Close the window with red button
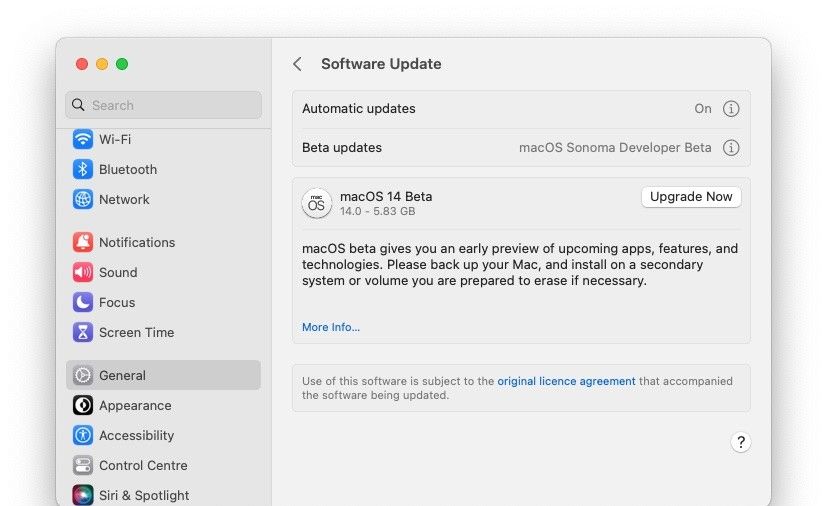The height and width of the screenshot is (506, 827). [82, 64]
